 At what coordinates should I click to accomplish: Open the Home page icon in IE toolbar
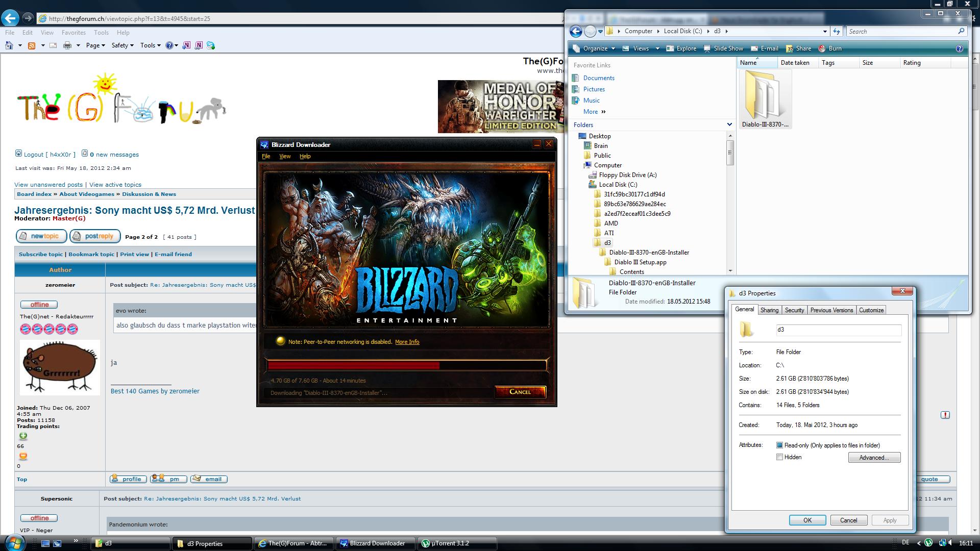tap(9, 45)
